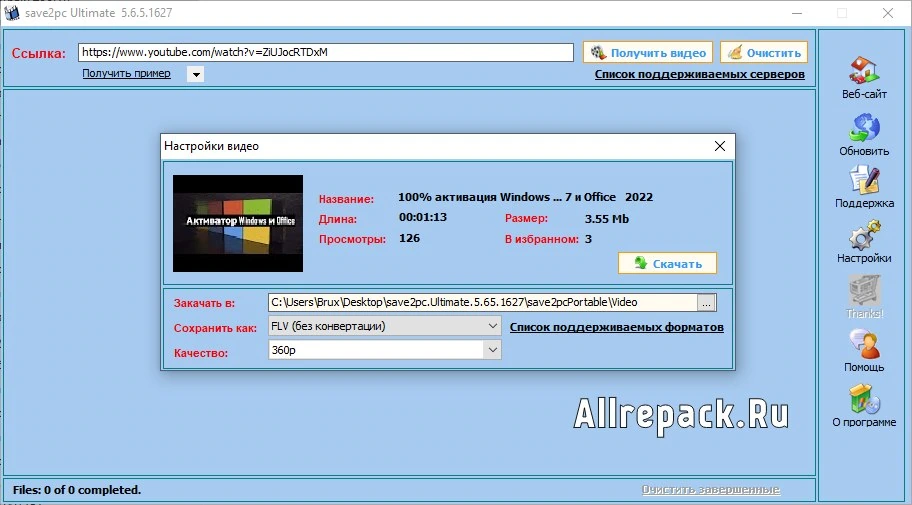Click the browse folder ellipsis button
The width and height of the screenshot is (912, 505).
[x=707, y=303]
